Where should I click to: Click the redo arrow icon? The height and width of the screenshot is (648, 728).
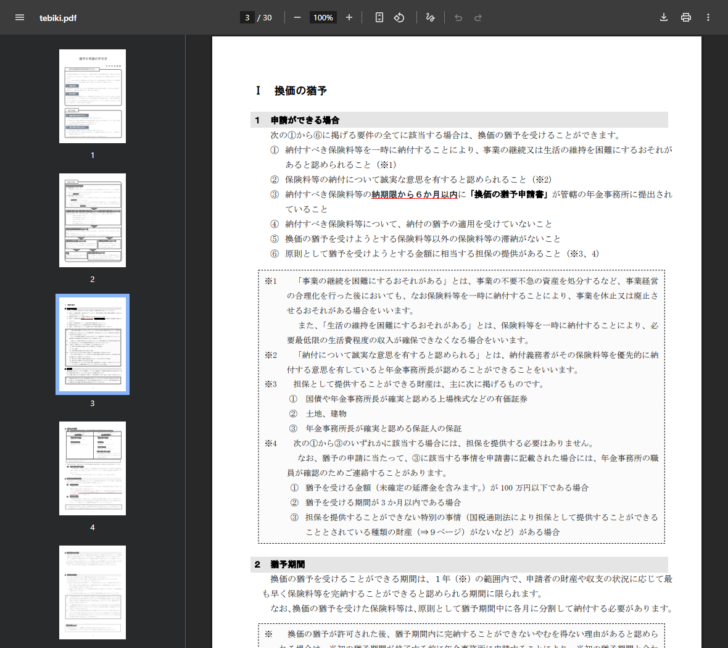478,18
